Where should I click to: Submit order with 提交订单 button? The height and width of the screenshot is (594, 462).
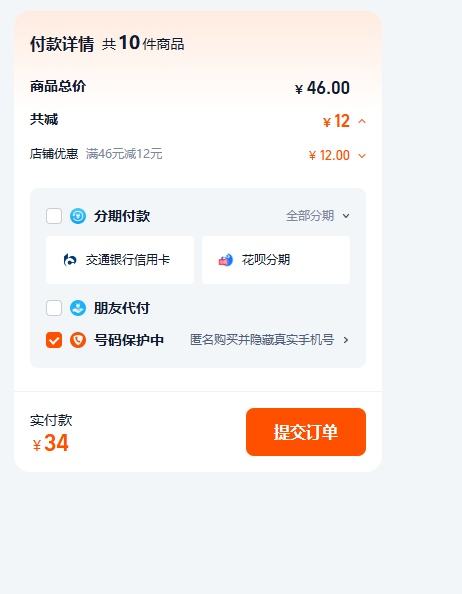[306, 432]
